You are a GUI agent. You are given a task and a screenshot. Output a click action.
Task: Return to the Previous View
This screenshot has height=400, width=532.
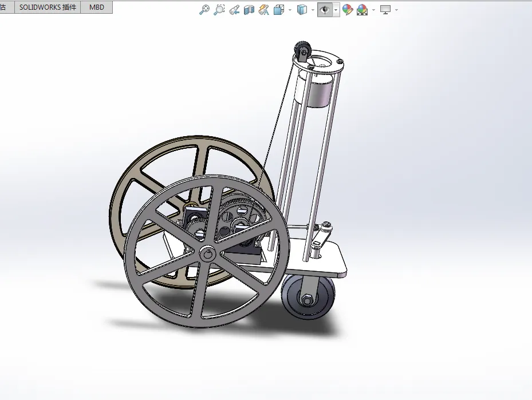(234, 10)
